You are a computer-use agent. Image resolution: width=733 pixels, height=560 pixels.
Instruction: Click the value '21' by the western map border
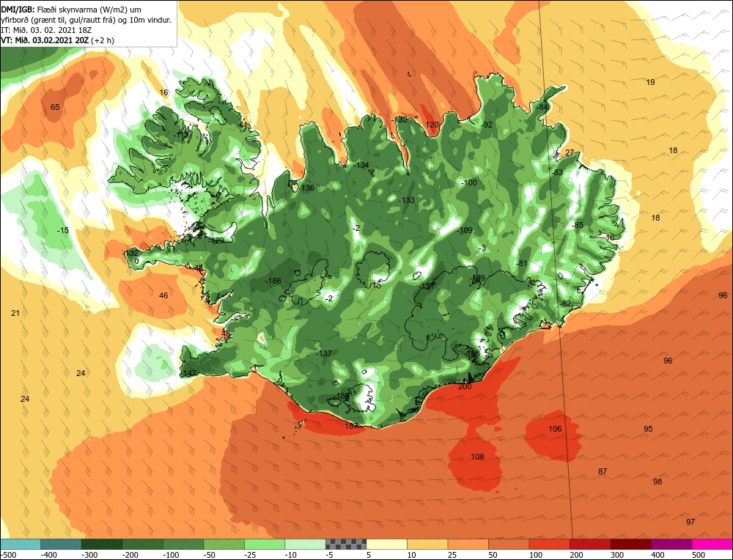click(x=15, y=313)
